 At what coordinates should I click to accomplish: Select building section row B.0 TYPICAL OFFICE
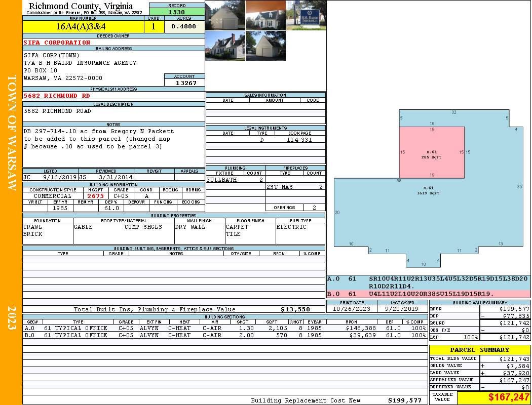tap(225, 335)
